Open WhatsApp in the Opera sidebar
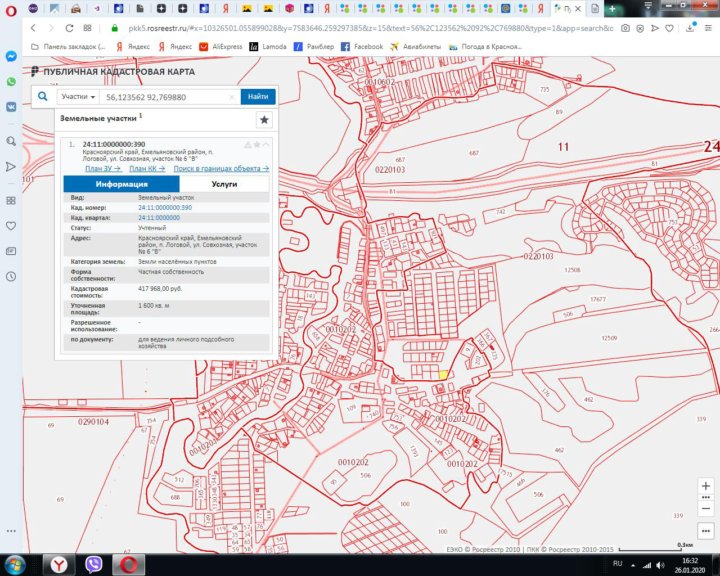 (10, 82)
